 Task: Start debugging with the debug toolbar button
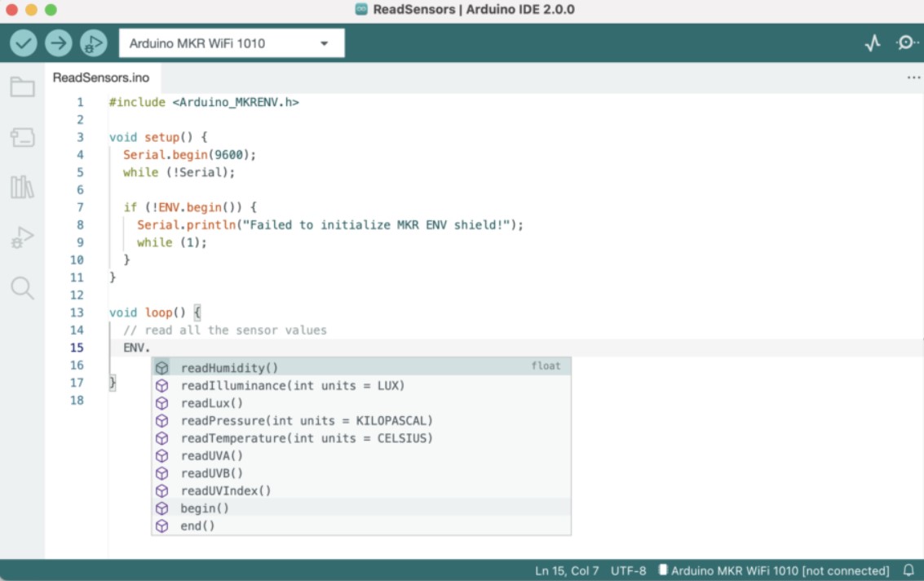(93, 43)
